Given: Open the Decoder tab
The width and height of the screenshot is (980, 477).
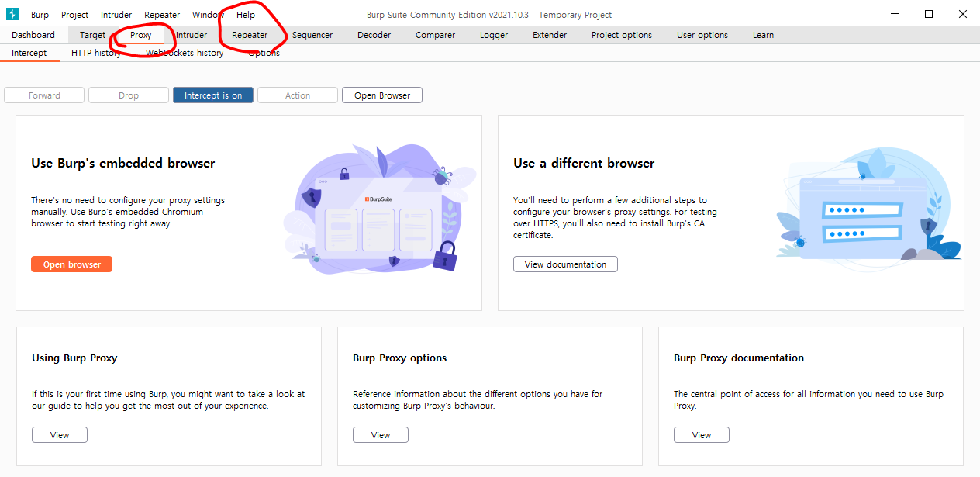Looking at the screenshot, I should coord(374,35).
